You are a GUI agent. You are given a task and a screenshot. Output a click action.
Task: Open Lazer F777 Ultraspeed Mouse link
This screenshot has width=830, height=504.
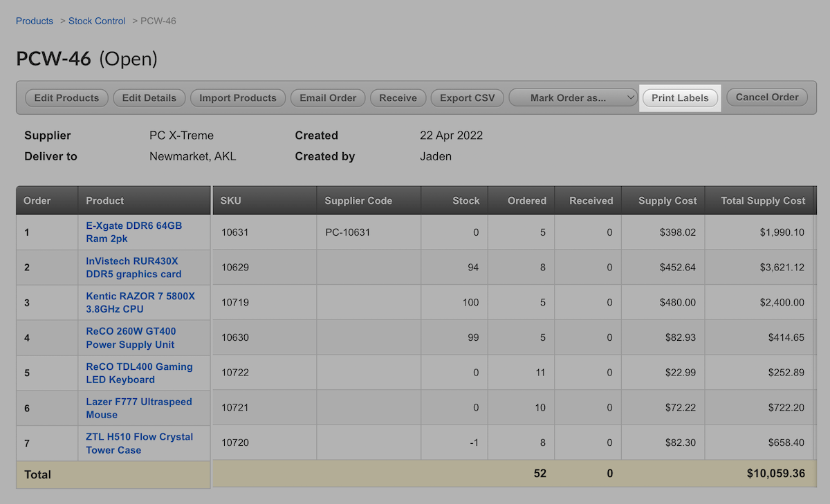coord(138,408)
